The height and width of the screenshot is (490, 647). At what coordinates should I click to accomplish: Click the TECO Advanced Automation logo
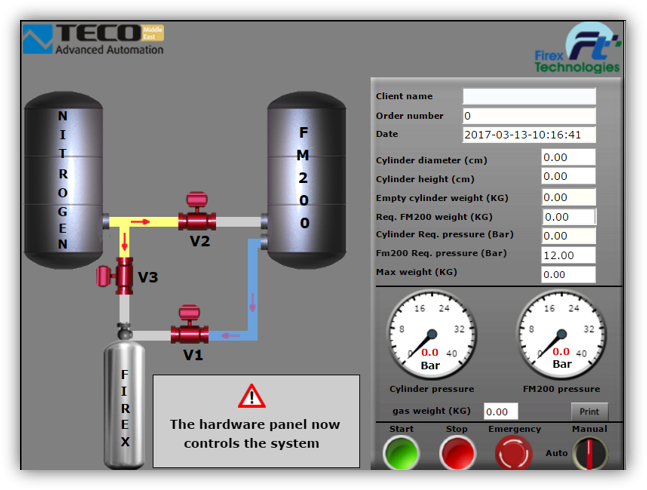pyautogui.click(x=93, y=39)
